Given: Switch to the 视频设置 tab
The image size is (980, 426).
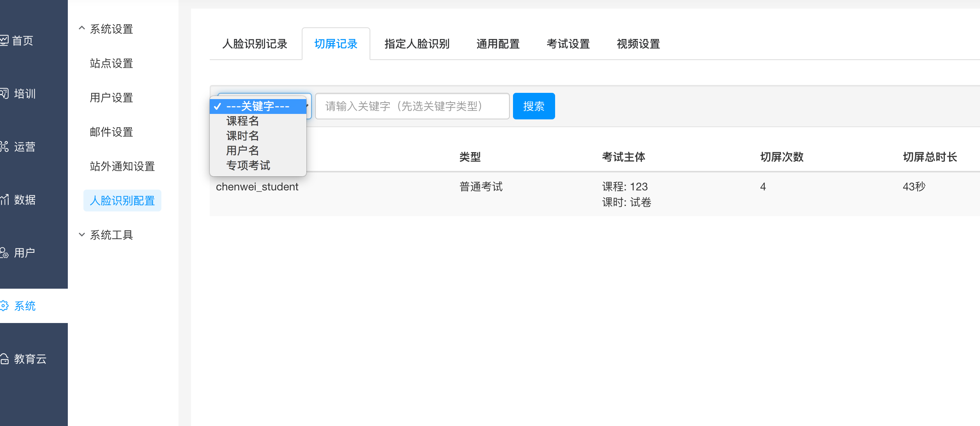Looking at the screenshot, I should tap(638, 44).
